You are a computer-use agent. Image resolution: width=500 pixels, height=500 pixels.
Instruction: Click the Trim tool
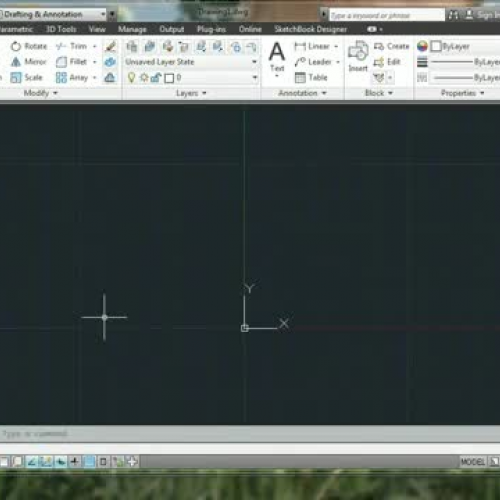pos(71,46)
